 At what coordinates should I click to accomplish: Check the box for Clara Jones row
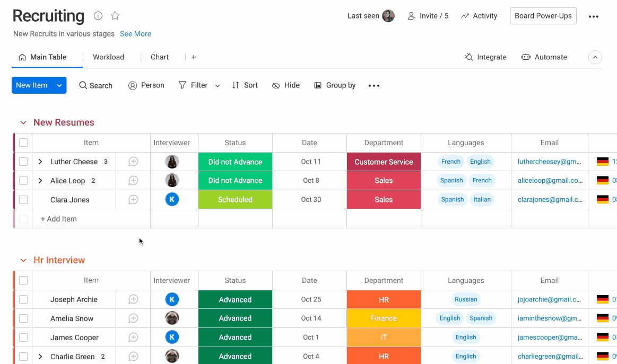23,200
